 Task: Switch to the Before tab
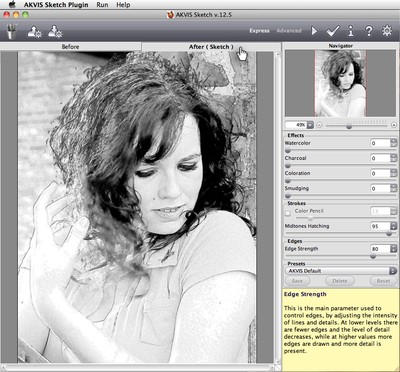[x=70, y=47]
